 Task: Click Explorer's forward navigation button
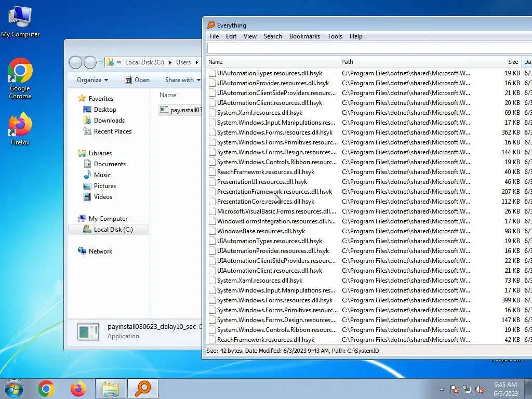tap(90, 62)
